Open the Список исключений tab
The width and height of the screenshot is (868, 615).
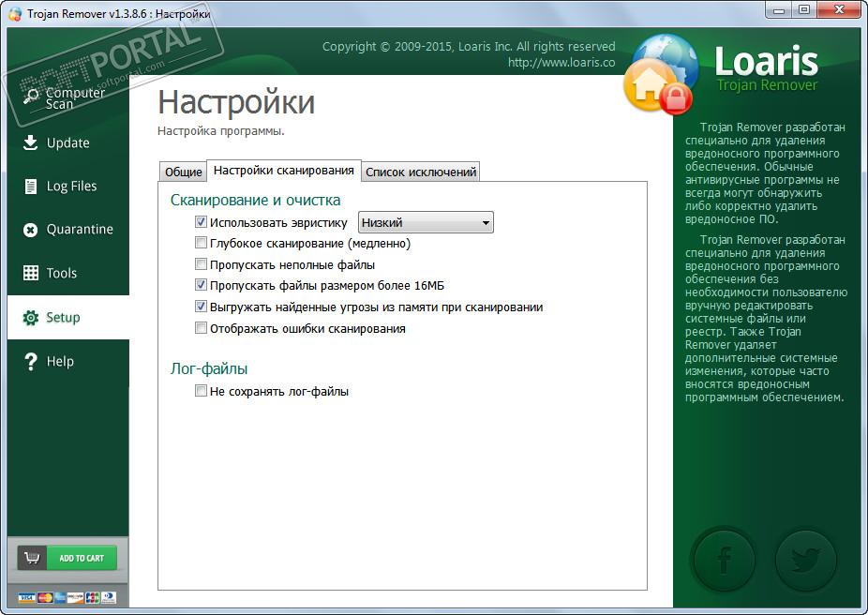(x=421, y=172)
